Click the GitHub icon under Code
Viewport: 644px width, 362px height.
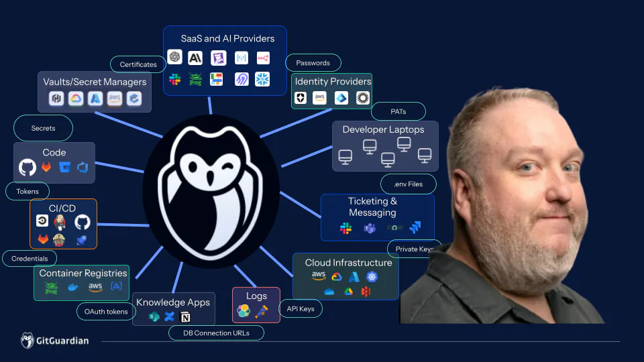[28, 168]
